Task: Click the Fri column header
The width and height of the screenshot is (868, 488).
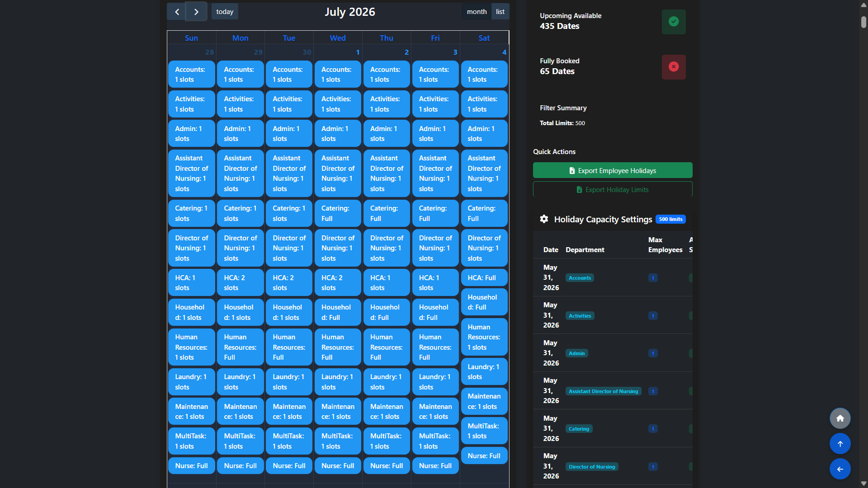Action: pos(435,38)
